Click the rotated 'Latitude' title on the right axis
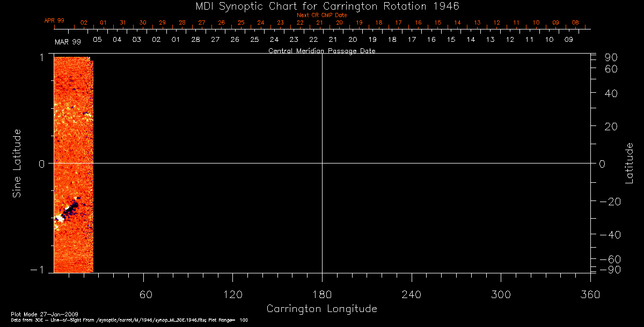This screenshot has height=327, width=644. [x=630, y=163]
